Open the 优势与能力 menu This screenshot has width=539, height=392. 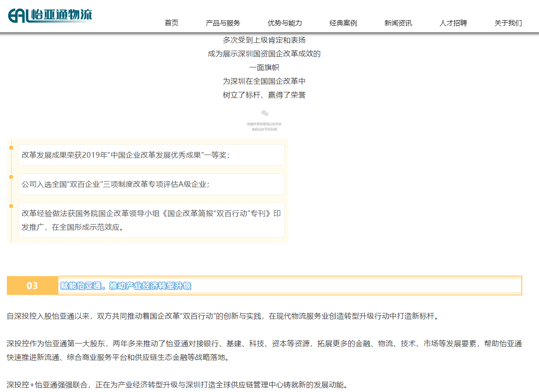pos(285,23)
